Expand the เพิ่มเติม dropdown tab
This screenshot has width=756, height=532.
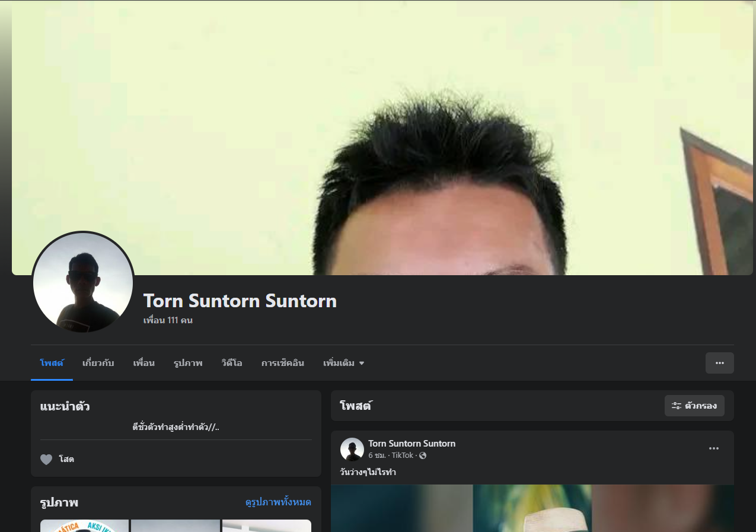343,363
